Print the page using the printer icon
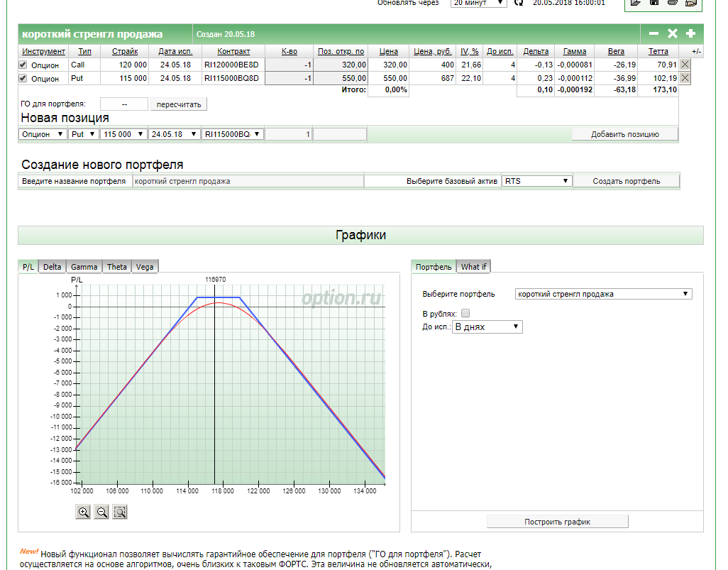 click(x=672, y=3)
